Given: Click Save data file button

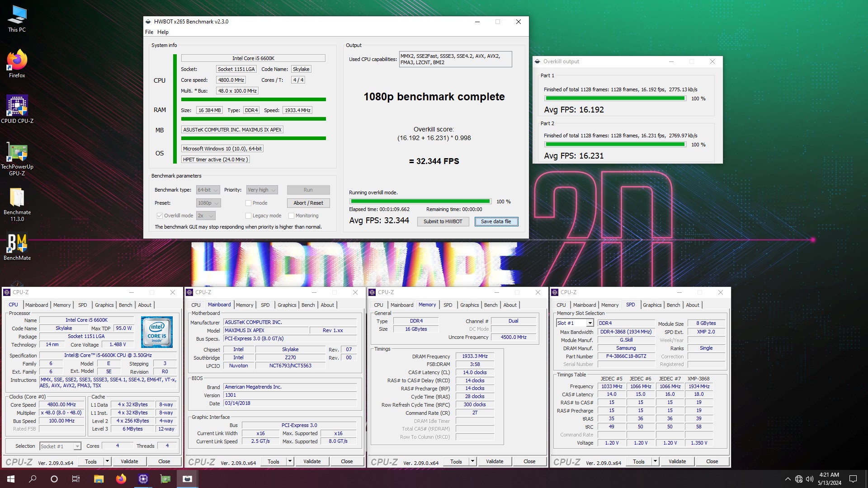Looking at the screenshot, I should (496, 221).
